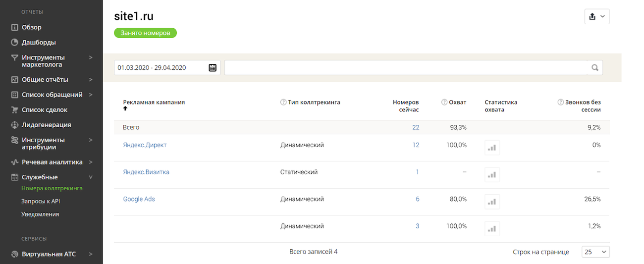Open the export share icon dropdown
644x264 pixels.
597,16
